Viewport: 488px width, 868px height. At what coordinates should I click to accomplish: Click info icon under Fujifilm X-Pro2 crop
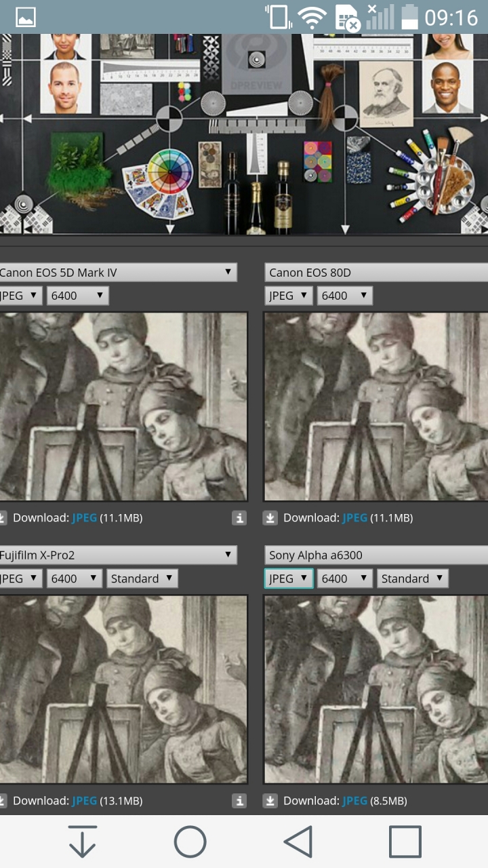[x=239, y=801]
